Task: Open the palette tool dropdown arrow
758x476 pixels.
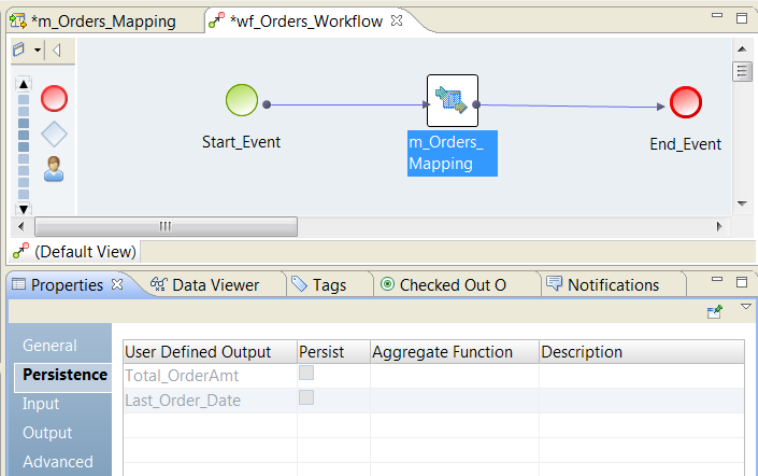Action: coord(37,50)
